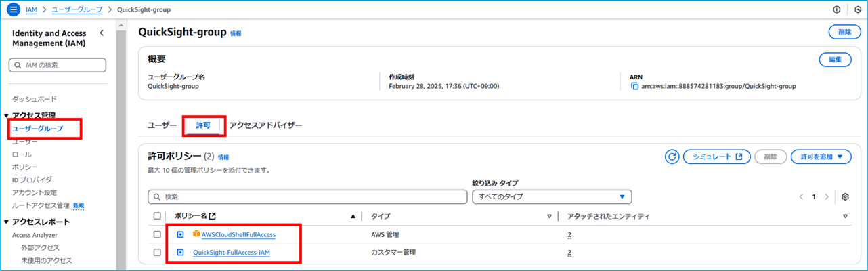This screenshot has height=271, width=868.
Task: Open Identity providers in side navigation
Action: (32, 180)
